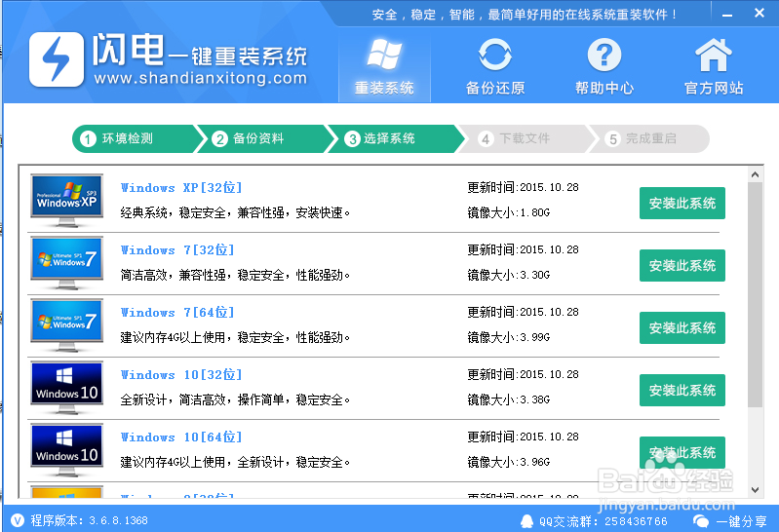779x532 pixels.
Task: Go to step 3 选择系统
Action: coord(395,138)
